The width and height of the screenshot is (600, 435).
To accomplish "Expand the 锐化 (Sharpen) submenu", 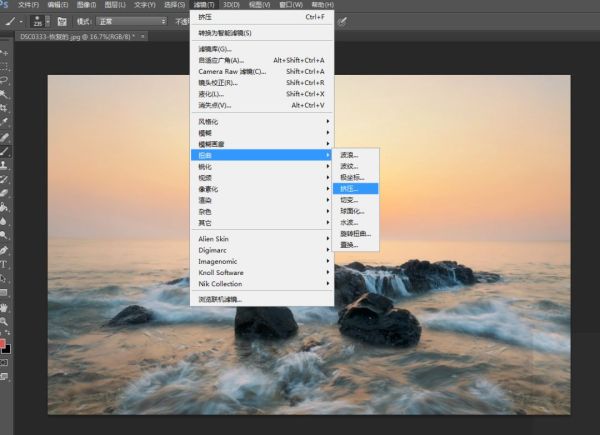I will pos(262,166).
